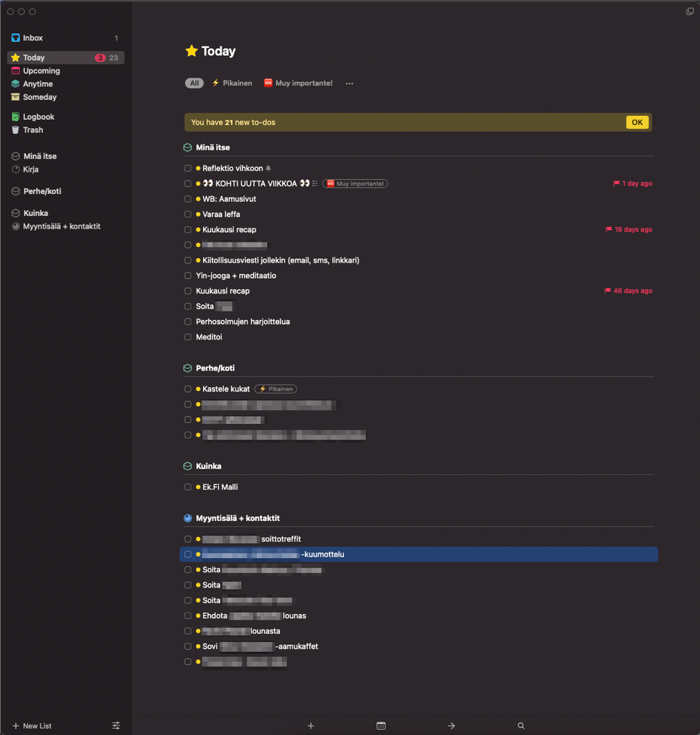700x735 pixels.
Task: Click New List button
Action: tap(32, 726)
